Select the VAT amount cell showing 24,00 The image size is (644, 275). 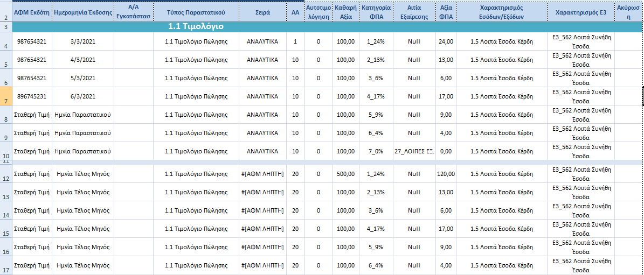click(446, 41)
